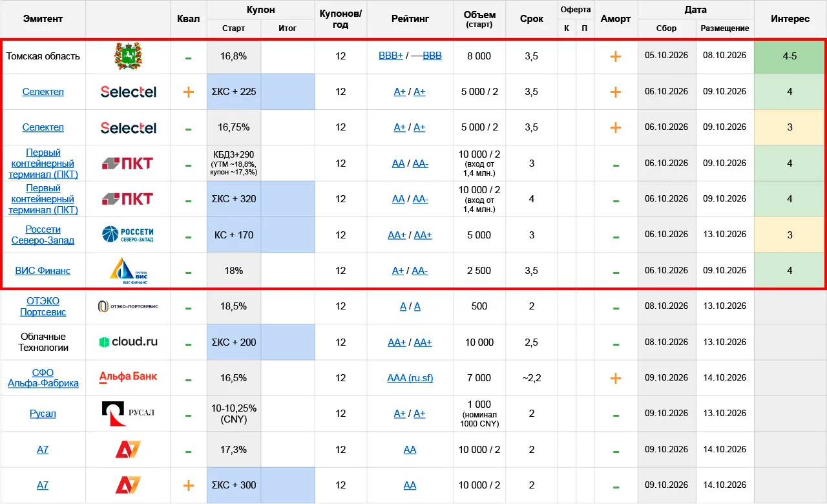Click the Томская область issuer name
The image size is (827, 504).
click(43, 56)
